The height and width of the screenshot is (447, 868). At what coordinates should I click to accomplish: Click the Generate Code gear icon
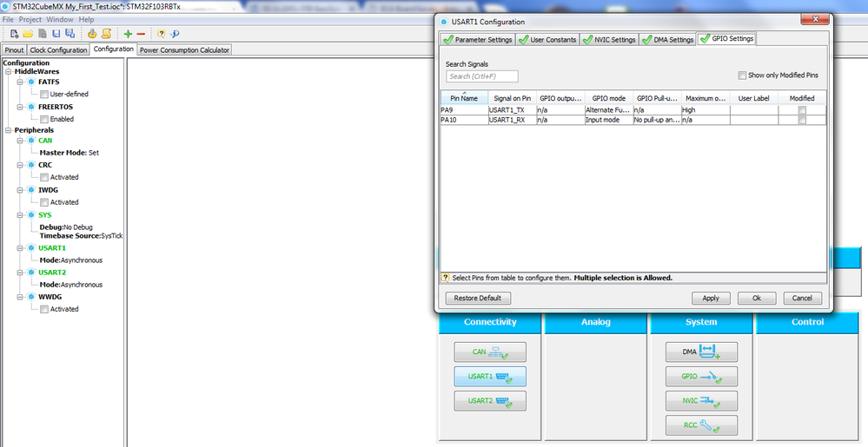coord(92,33)
